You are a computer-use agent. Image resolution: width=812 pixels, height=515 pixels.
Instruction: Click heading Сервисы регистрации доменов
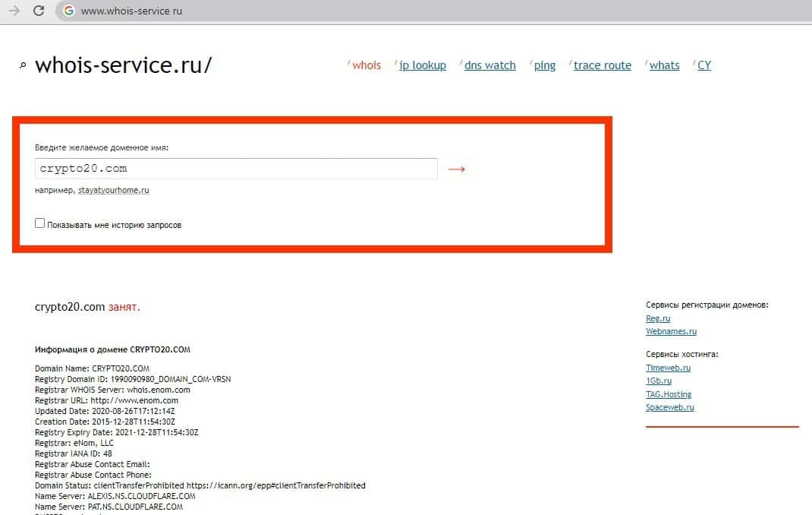click(707, 305)
